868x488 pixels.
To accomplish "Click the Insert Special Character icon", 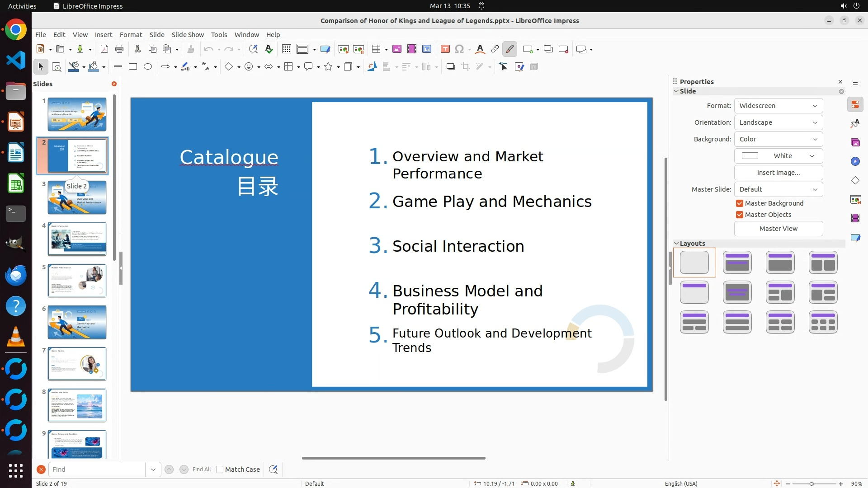I will pyautogui.click(x=459, y=49).
